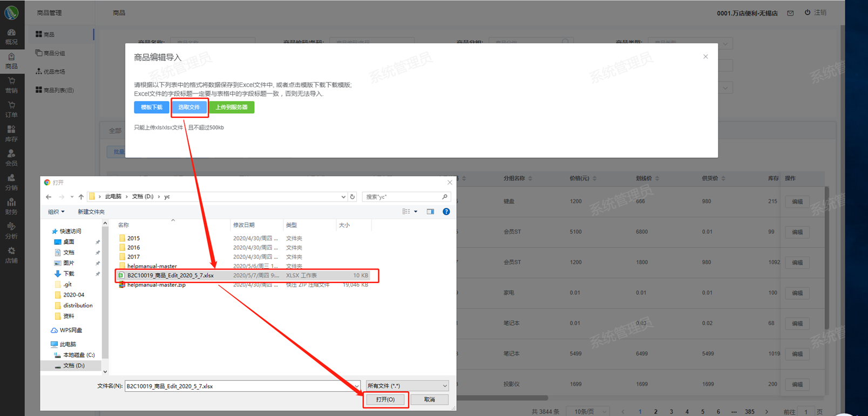Change the file list view mode icon
The width and height of the screenshot is (868, 416).
click(406, 212)
